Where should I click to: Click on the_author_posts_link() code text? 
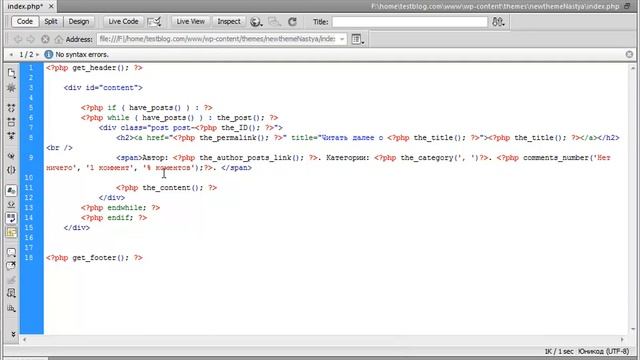(x=251, y=158)
